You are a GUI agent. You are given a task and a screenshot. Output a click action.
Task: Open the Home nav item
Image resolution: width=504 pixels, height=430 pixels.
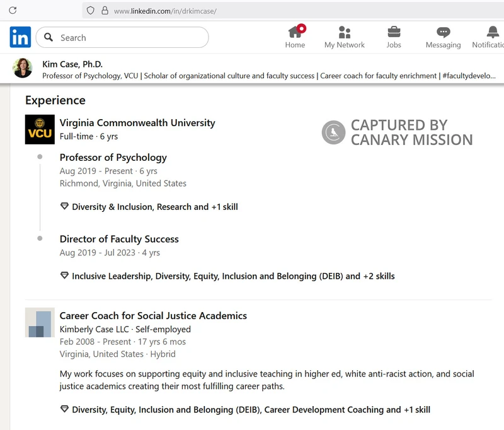pos(295,37)
